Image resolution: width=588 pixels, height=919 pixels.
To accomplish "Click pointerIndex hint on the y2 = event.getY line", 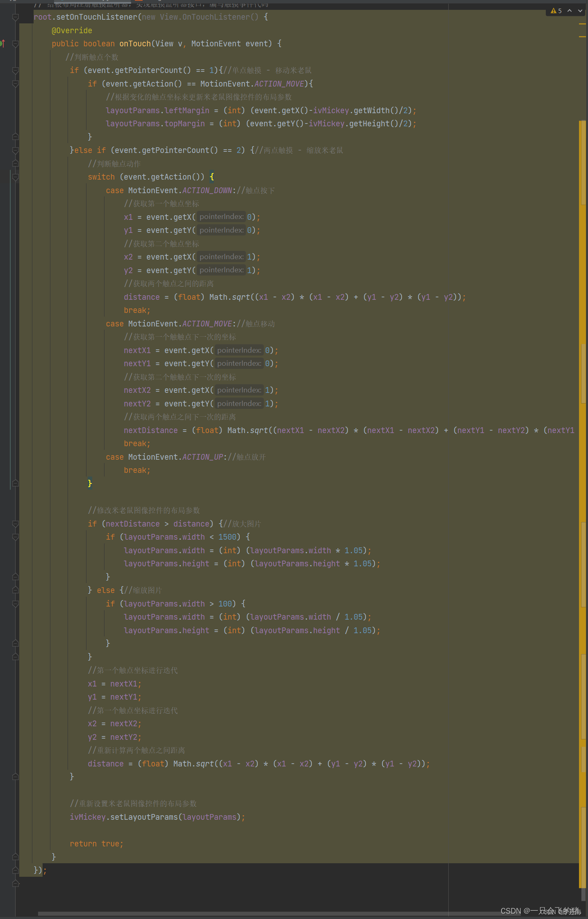I will coord(221,270).
